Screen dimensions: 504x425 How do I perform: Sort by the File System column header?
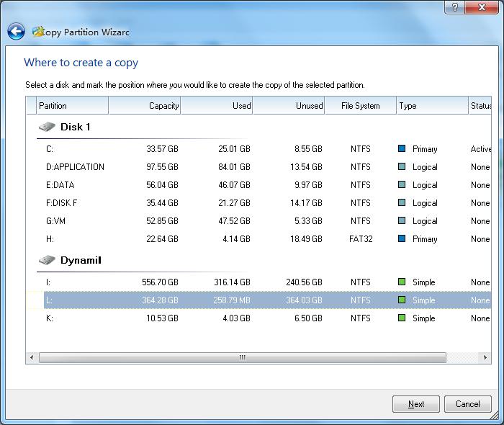[360, 105]
